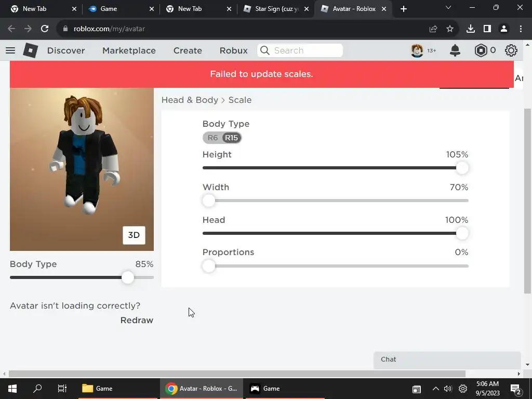Toggle Chrome side panel icon
The image size is (532, 399).
point(487,29)
